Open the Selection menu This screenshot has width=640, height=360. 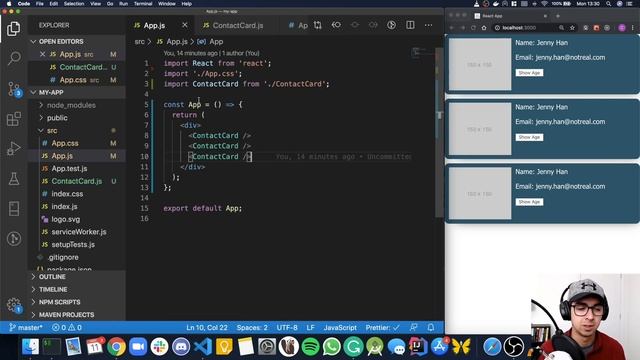tap(74, 4)
